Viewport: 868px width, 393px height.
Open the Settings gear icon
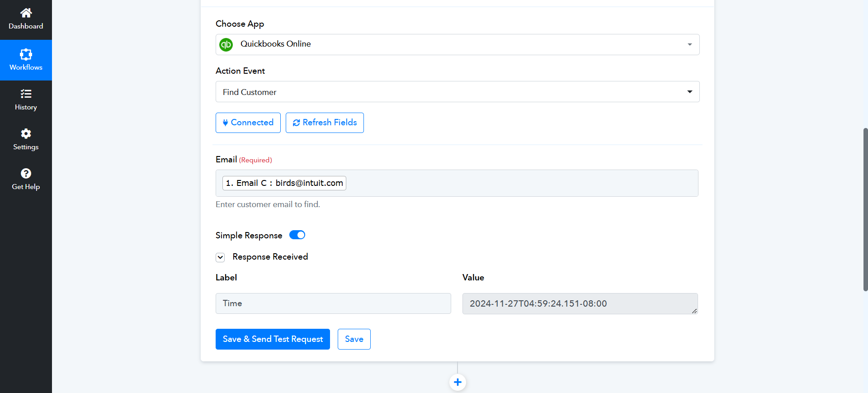26,133
